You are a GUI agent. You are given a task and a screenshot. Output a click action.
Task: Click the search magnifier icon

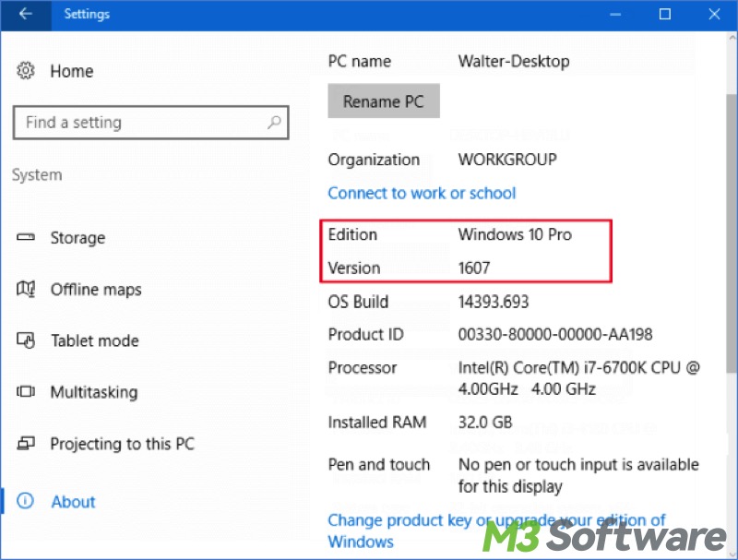274,123
